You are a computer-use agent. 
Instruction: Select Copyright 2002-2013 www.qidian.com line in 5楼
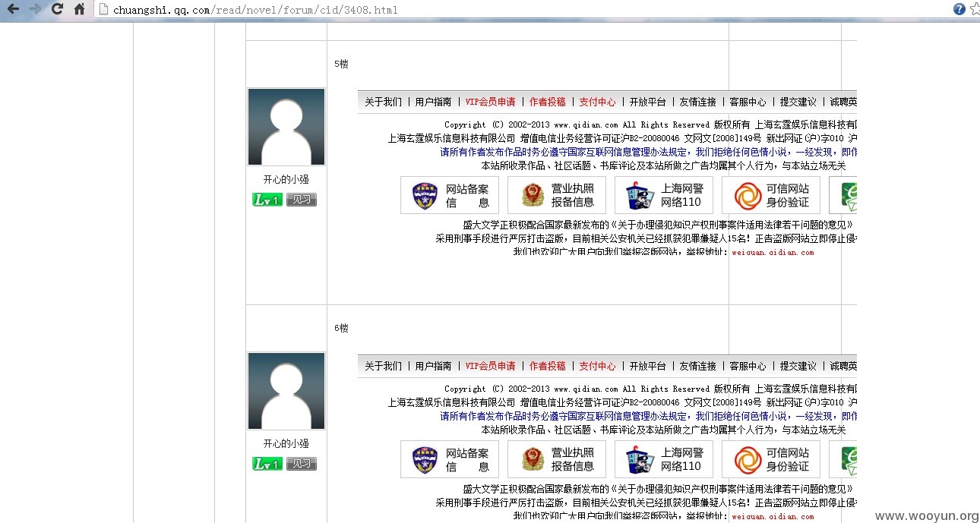[650, 124]
